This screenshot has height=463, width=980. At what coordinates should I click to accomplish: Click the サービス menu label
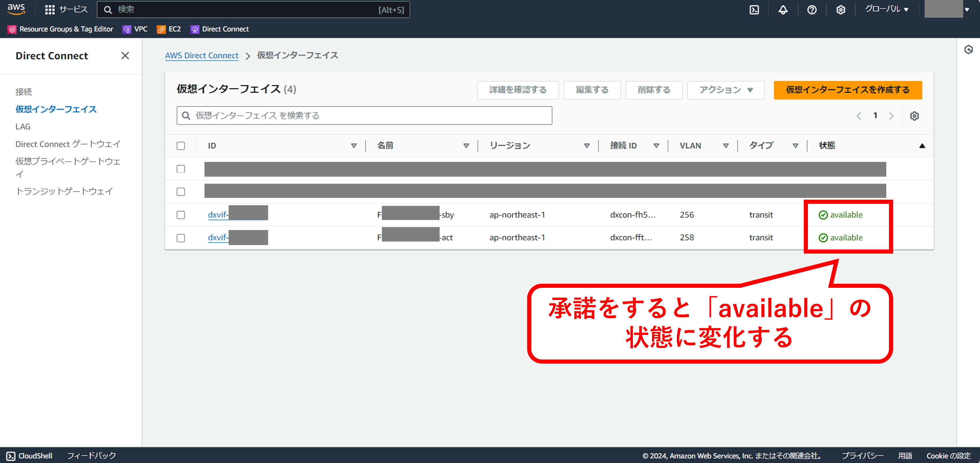73,9
